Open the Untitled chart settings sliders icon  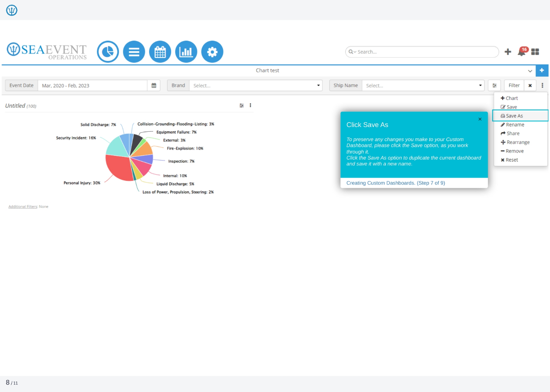point(241,106)
